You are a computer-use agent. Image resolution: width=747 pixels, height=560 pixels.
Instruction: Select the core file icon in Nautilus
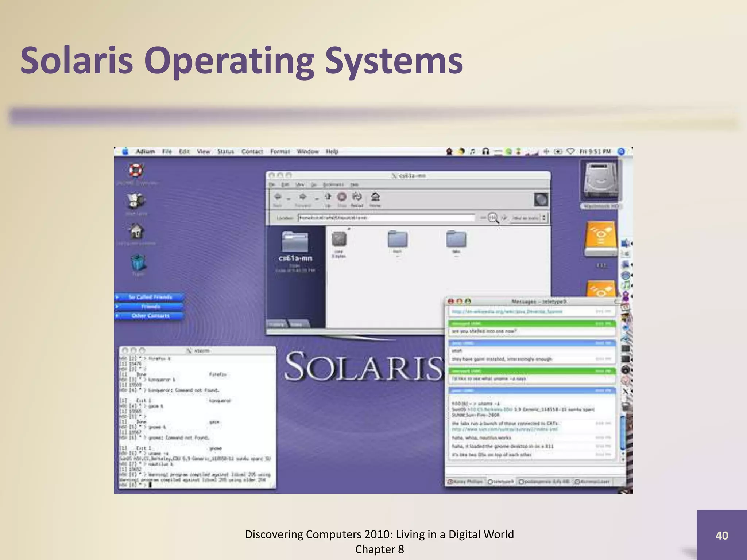(x=339, y=239)
